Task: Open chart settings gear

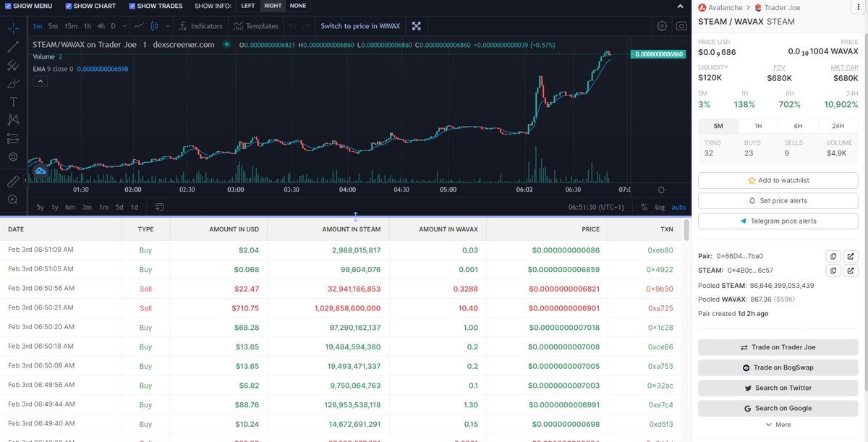Action: [x=662, y=26]
